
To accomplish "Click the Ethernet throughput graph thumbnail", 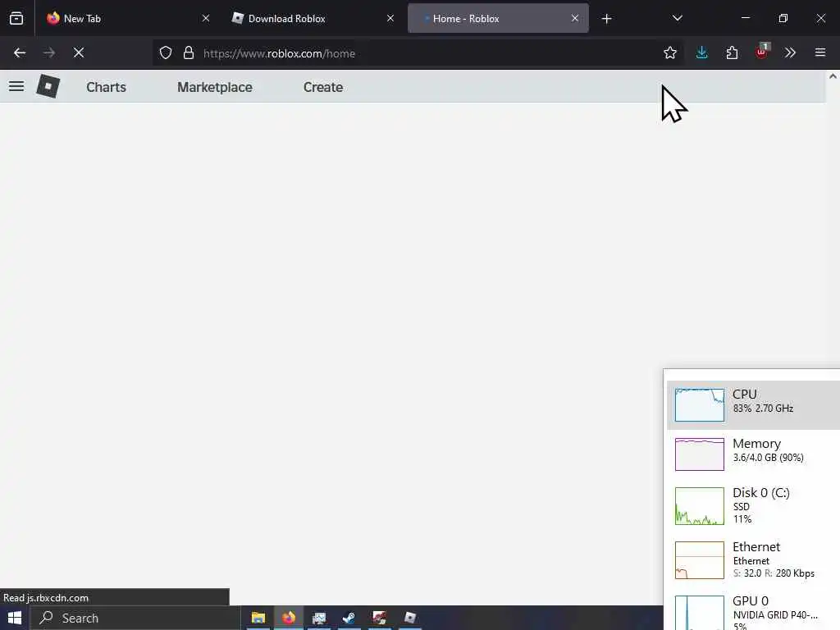I will (700, 560).
